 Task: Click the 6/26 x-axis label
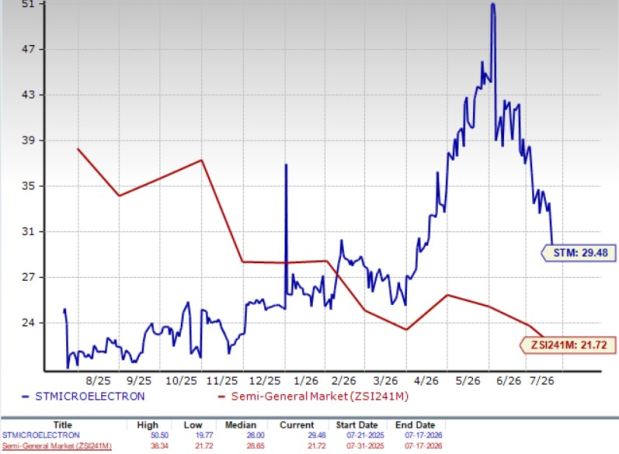(x=508, y=381)
